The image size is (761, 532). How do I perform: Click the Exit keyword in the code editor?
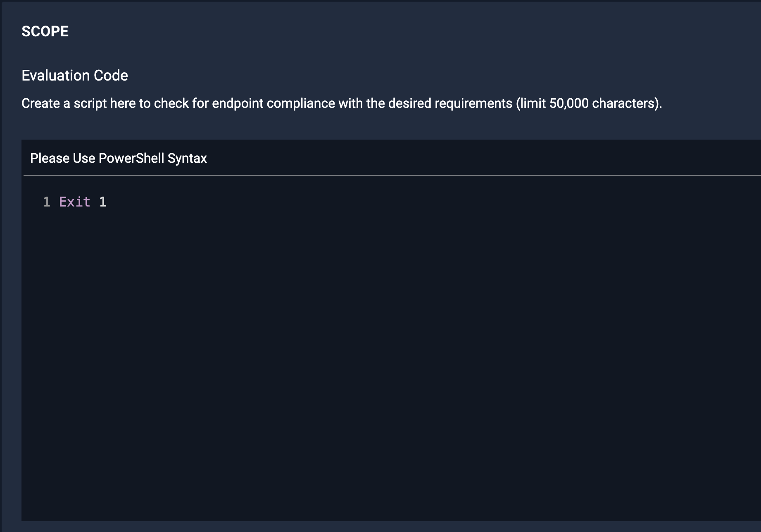pyautogui.click(x=75, y=202)
